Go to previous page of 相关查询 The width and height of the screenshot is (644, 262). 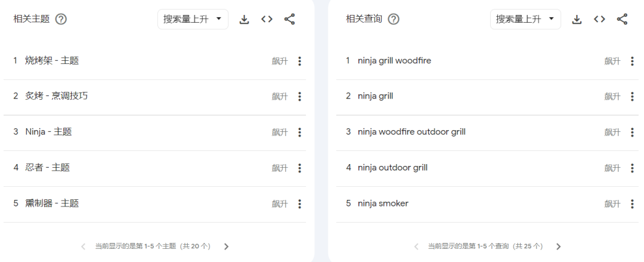point(416,247)
